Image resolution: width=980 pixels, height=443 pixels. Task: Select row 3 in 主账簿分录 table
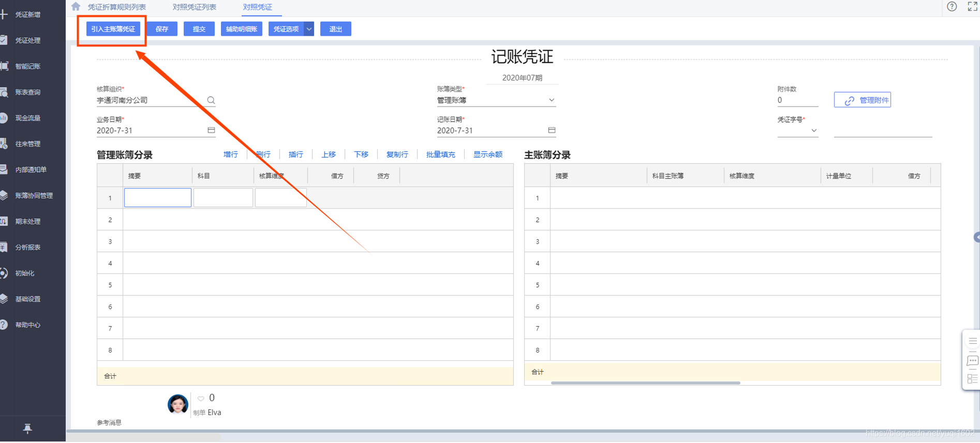coord(732,242)
